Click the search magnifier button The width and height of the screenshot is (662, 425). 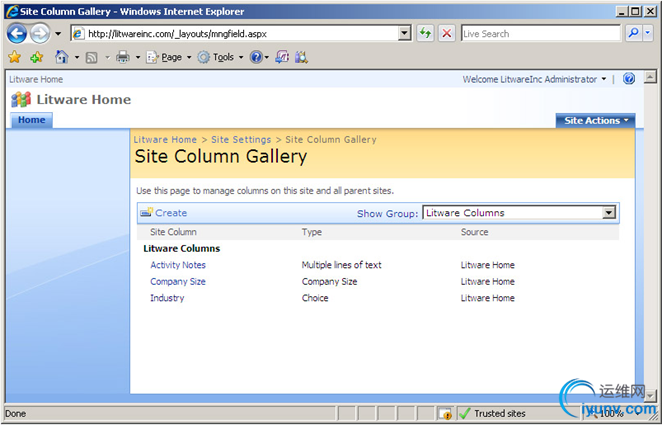(x=633, y=33)
